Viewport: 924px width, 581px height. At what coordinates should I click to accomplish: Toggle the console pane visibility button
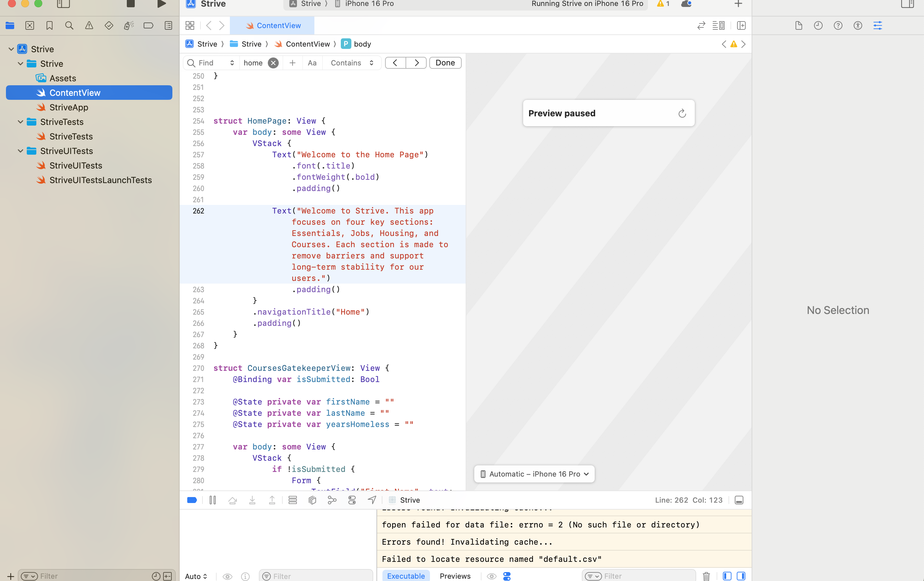pyautogui.click(x=741, y=576)
